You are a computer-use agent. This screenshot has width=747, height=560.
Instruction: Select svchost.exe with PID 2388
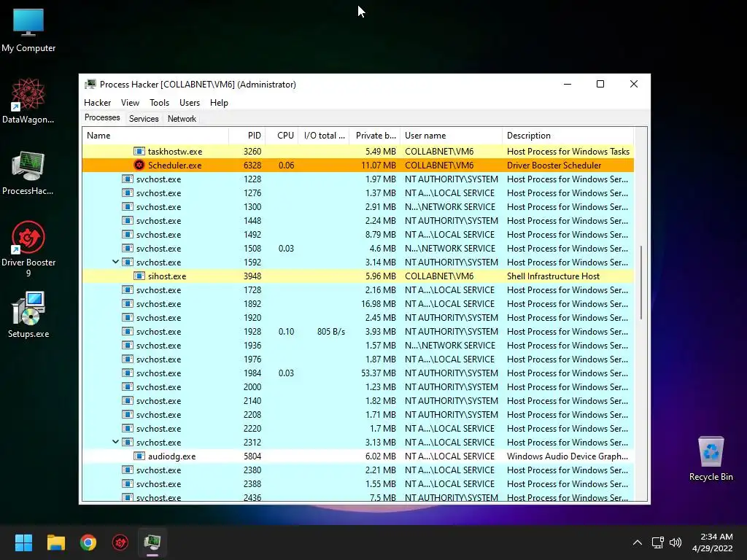[358, 484]
